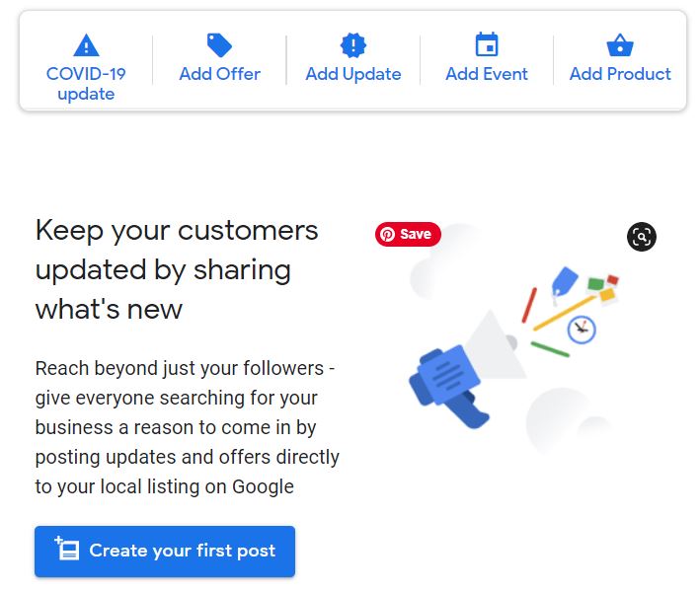Click the Add Event calendar icon

486,44
